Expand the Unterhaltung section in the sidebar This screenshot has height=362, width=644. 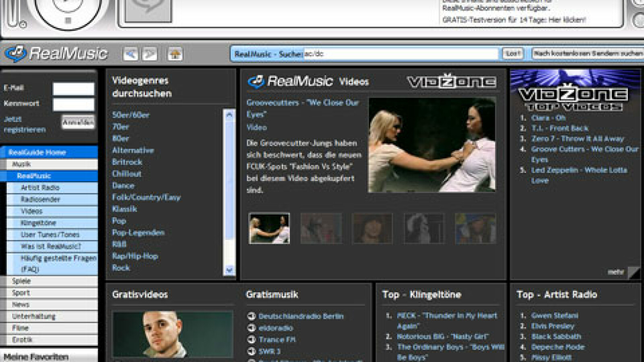click(x=34, y=317)
